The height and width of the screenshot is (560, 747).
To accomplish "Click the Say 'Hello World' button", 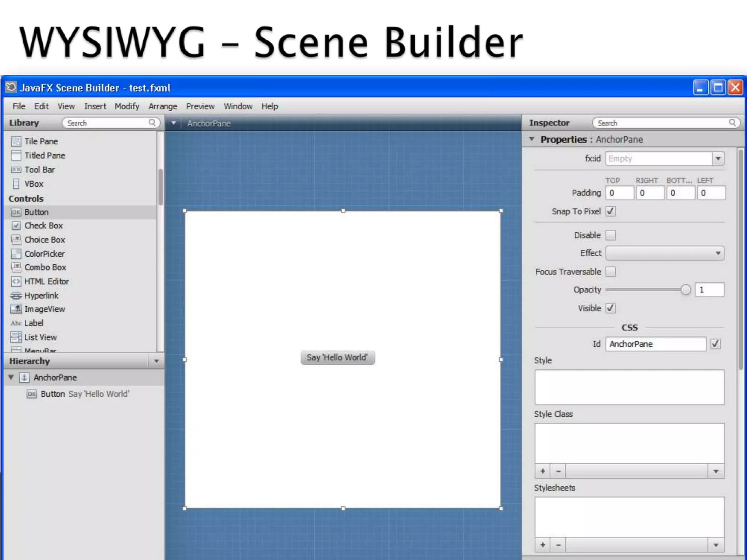I will coord(337,358).
